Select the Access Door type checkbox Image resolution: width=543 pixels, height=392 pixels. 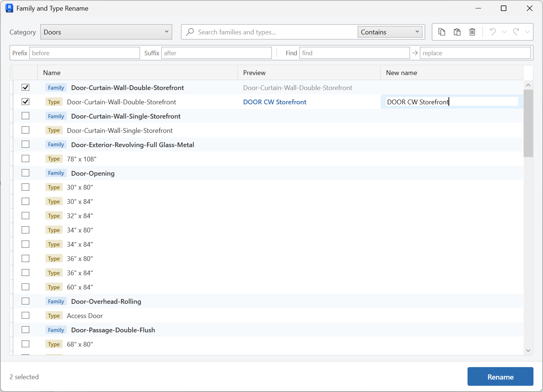click(25, 315)
